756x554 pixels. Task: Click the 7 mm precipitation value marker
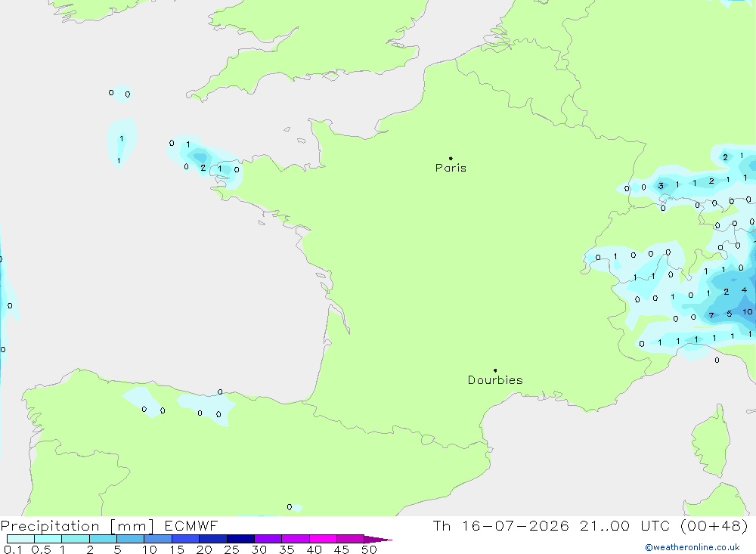[x=711, y=315]
